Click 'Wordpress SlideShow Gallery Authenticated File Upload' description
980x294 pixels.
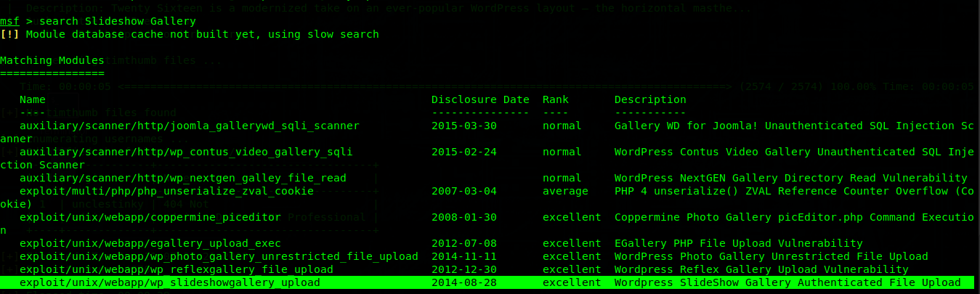coord(787,282)
